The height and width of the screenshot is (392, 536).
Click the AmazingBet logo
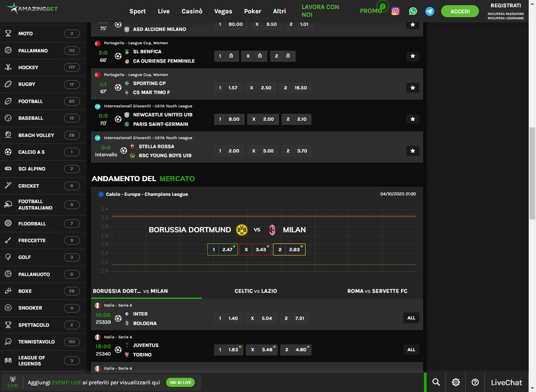[x=32, y=9]
